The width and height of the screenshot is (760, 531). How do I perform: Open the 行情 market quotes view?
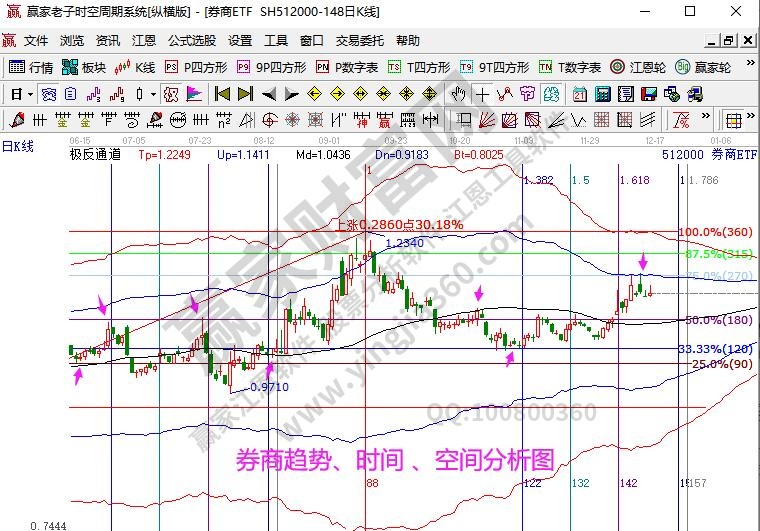click(29, 68)
